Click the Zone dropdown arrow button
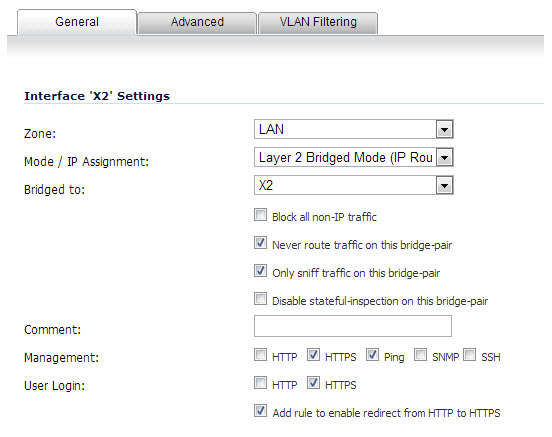 point(444,129)
